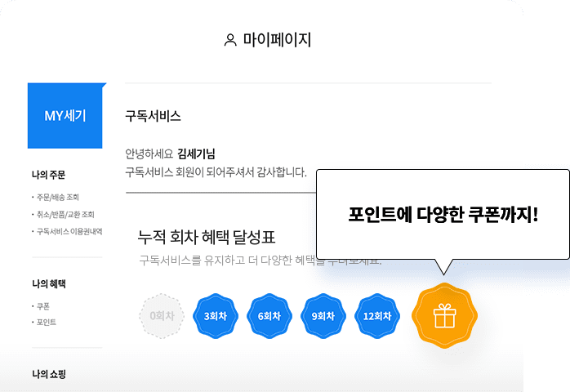
Task: Open the 쿠폰 menu link
Action: coord(42,305)
